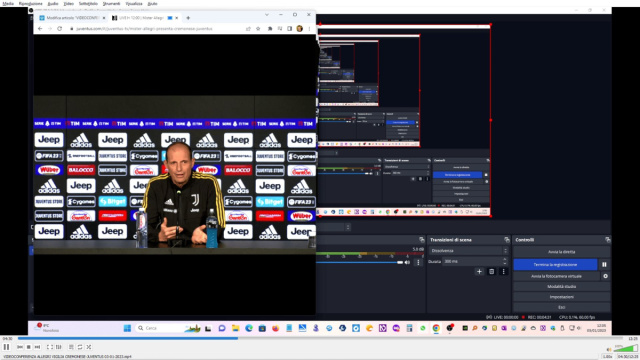Open Chrome from the recorded taskbar
The width and height of the screenshot is (640, 360).
[x=436, y=328]
